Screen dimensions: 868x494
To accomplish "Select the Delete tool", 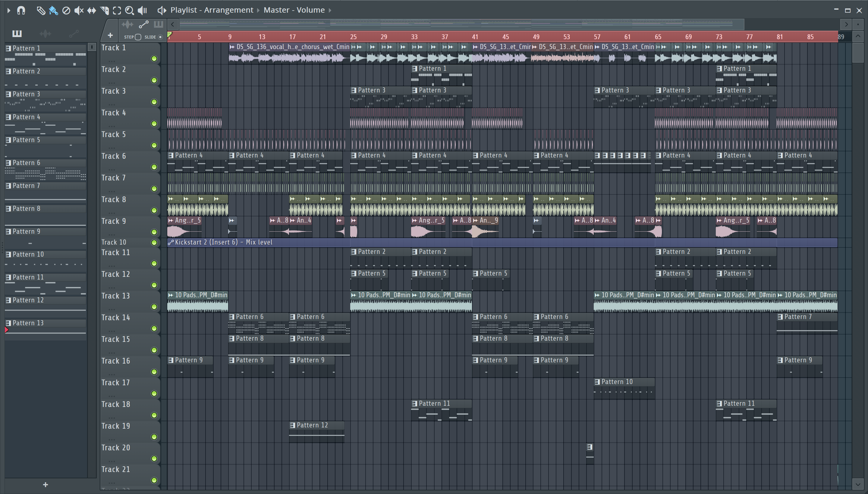I will tap(66, 11).
